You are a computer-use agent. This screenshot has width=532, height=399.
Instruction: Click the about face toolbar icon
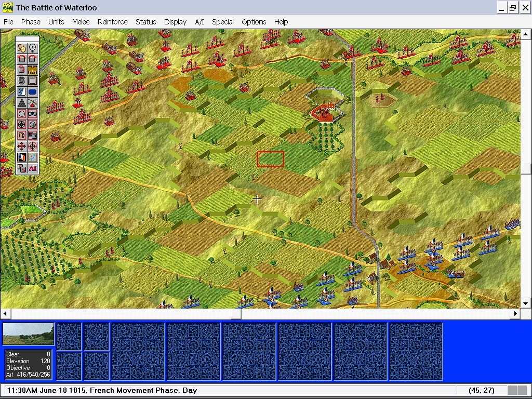[x=22, y=70]
